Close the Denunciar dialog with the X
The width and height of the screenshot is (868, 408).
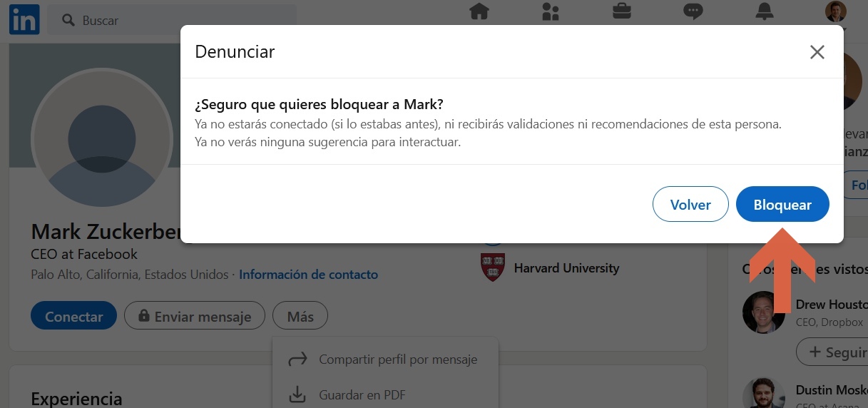pos(817,52)
